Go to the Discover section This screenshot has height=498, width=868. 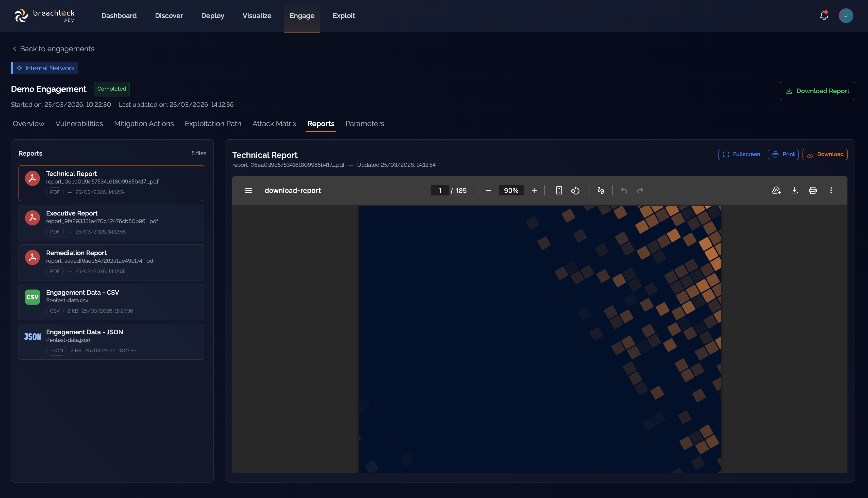tap(169, 16)
